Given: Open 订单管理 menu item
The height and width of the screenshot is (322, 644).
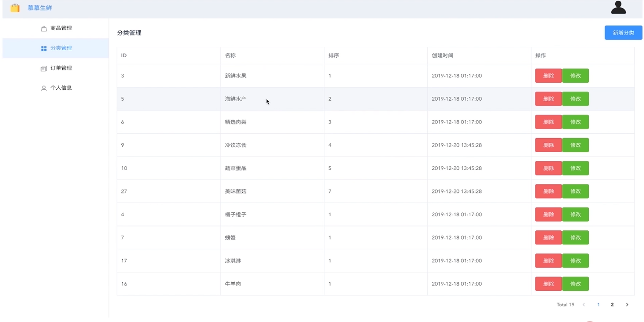Looking at the screenshot, I should click(x=56, y=68).
